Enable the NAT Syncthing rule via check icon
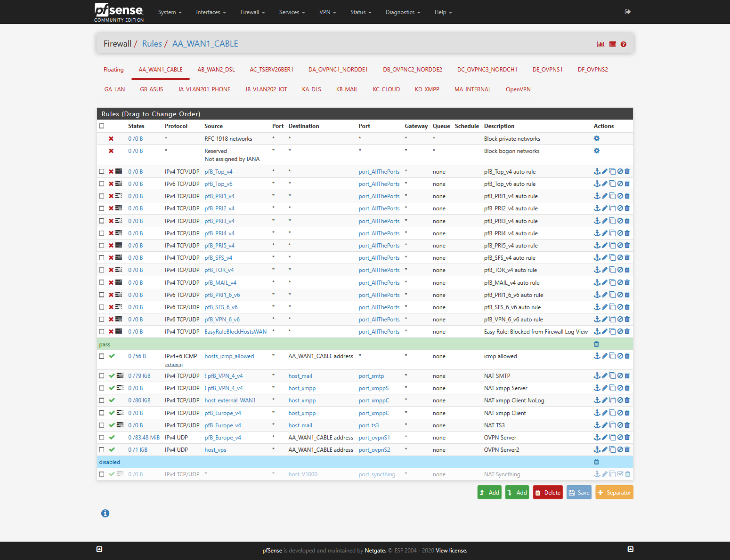Viewport: 730px width, 560px height. pyautogui.click(x=620, y=474)
